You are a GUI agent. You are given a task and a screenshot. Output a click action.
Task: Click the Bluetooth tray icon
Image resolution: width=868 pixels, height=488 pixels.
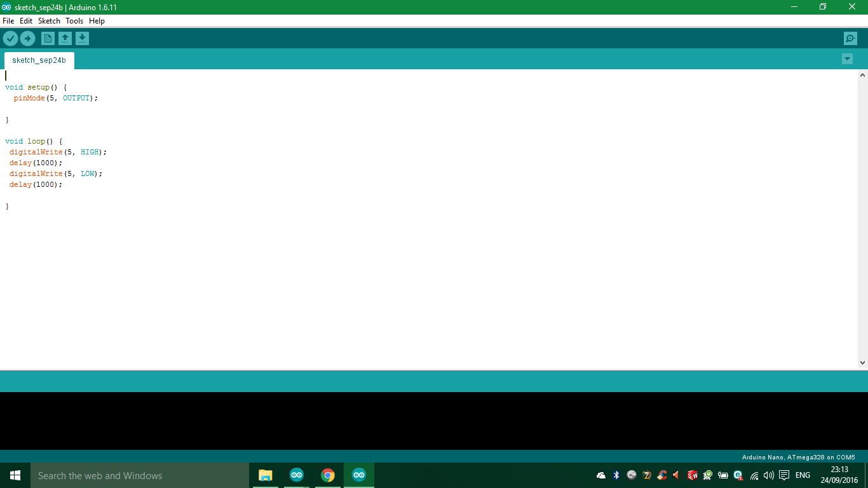tap(616, 475)
